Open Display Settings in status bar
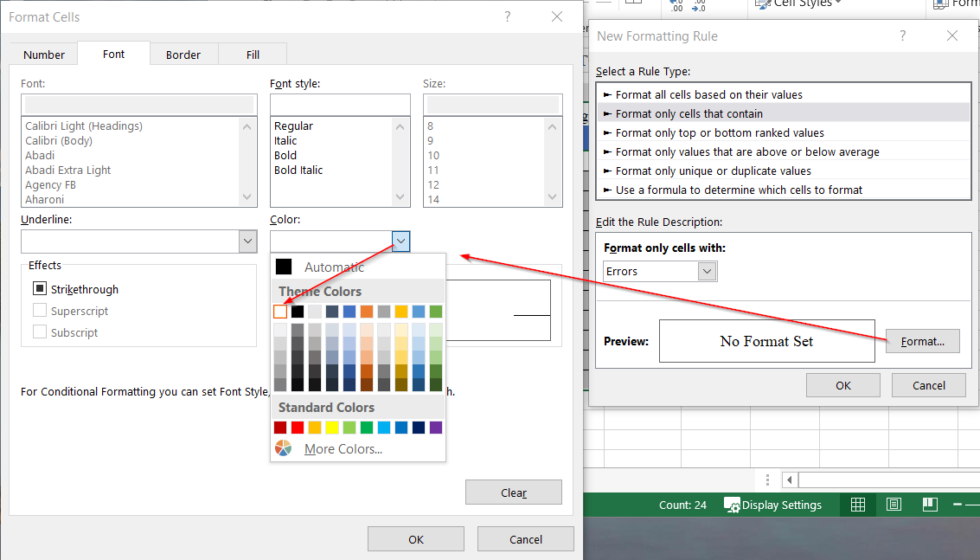This screenshot has width=980, height=560. click(x=772, y=505)
